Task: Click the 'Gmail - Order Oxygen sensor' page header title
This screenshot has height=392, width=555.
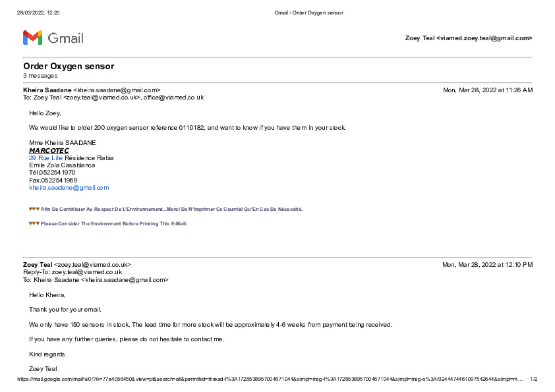Action: pyautogui.click(x=308, y=13)
